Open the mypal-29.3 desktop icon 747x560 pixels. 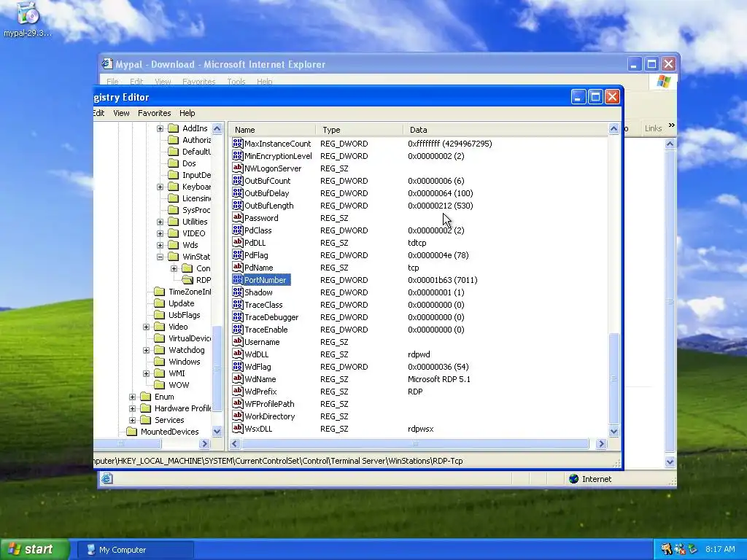[28, 20]
